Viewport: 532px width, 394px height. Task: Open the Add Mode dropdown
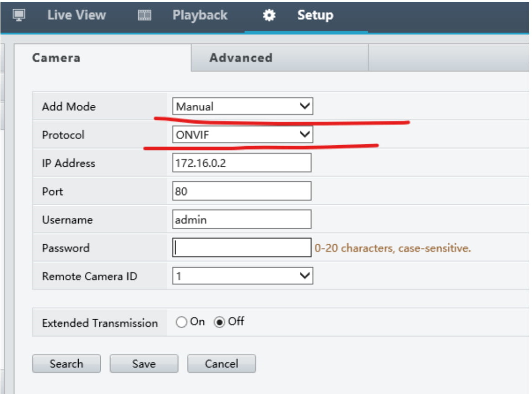[243, 107]
